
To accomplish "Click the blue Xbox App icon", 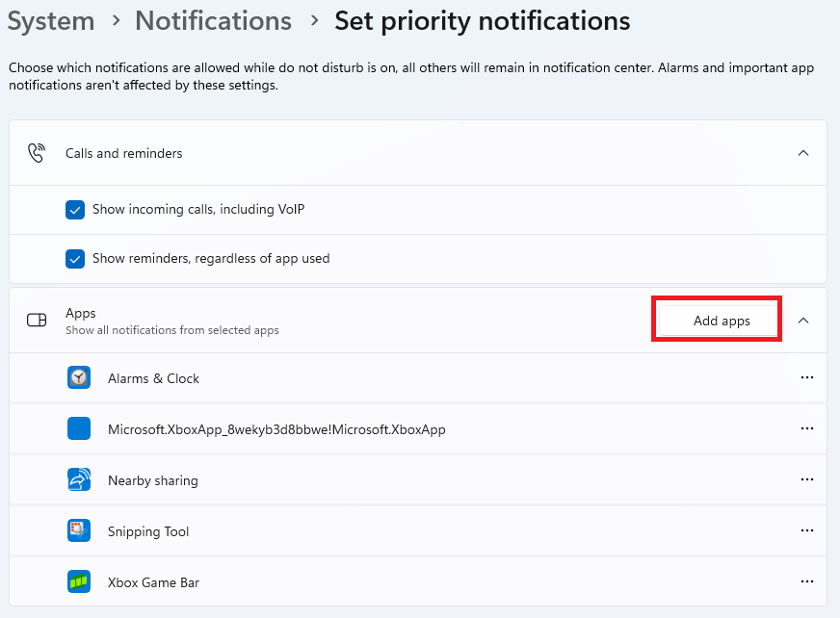I will [x=79, y=429].
